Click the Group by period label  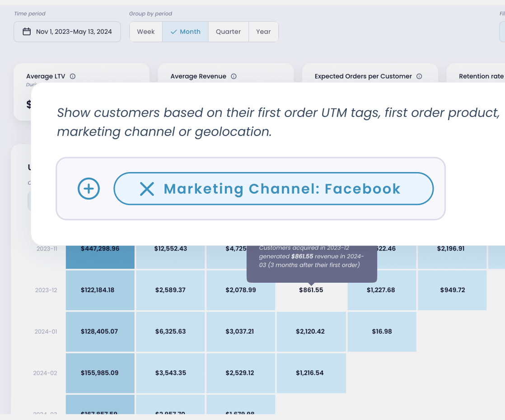point(150,14)
